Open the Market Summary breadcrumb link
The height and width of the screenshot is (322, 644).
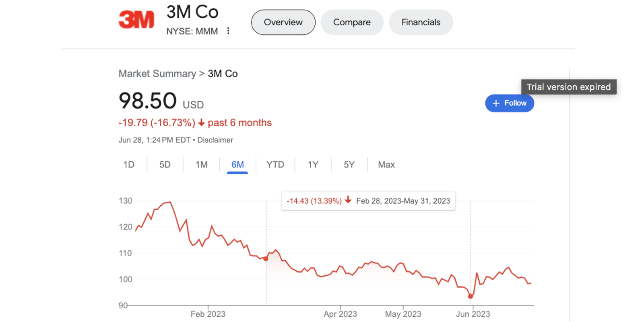click(x=157, y=74)
